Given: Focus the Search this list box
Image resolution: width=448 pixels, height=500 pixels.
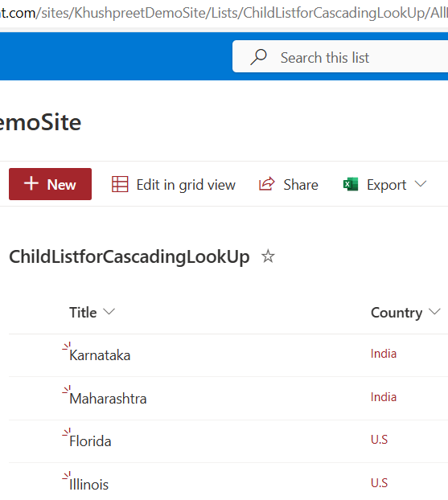Looking at the screenshot, I should click(340, 56).
